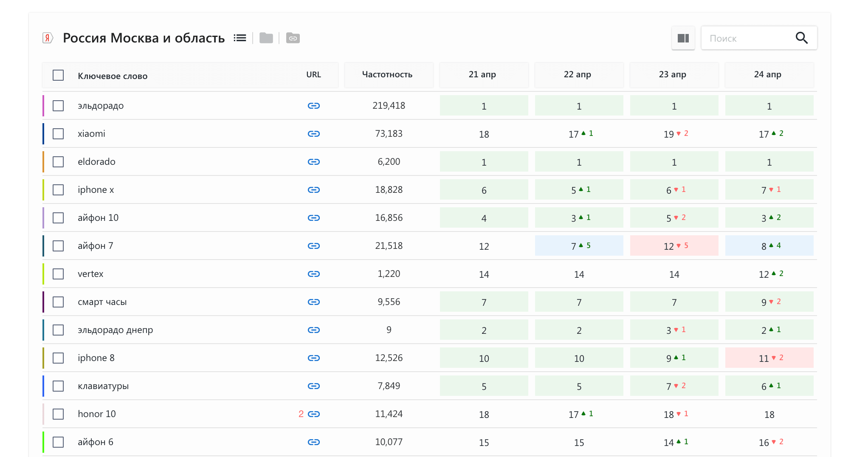Click the magnifier search icon
Image resolution: width=868 pixels, height=457 pixels.
tap(802, 38)
